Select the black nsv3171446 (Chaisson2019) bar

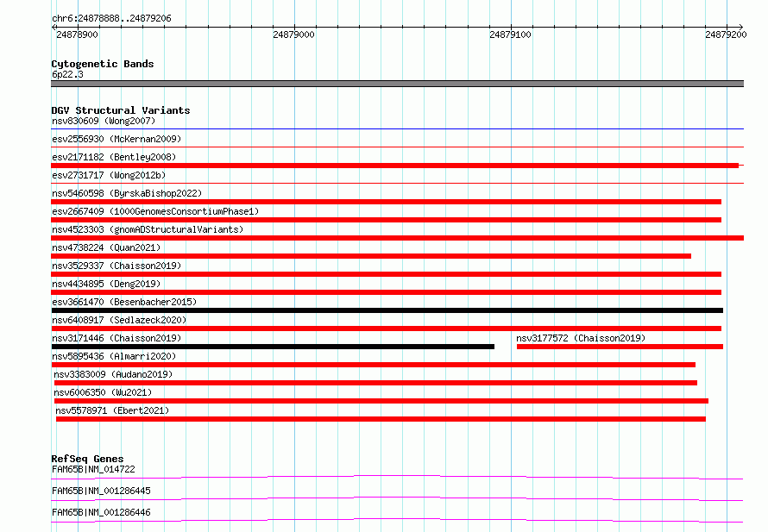[x=273, y=347]
